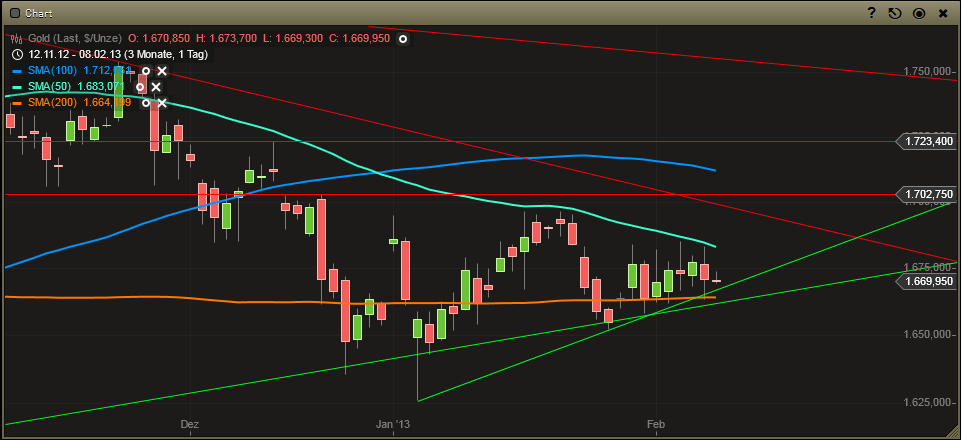Open settings circle next to the Gold OHLC values
The height and width of the screenshot is (440, 962).
[402, 39]
